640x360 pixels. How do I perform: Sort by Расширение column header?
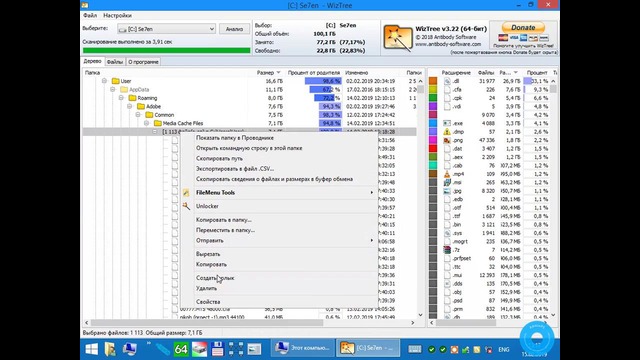(x=456, y=72)
